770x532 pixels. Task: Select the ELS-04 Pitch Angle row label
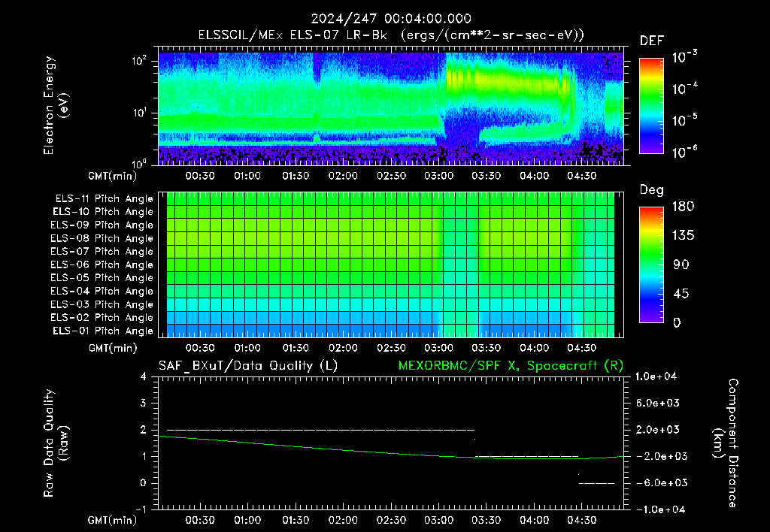pyautogui.click(x=102, y=291)
